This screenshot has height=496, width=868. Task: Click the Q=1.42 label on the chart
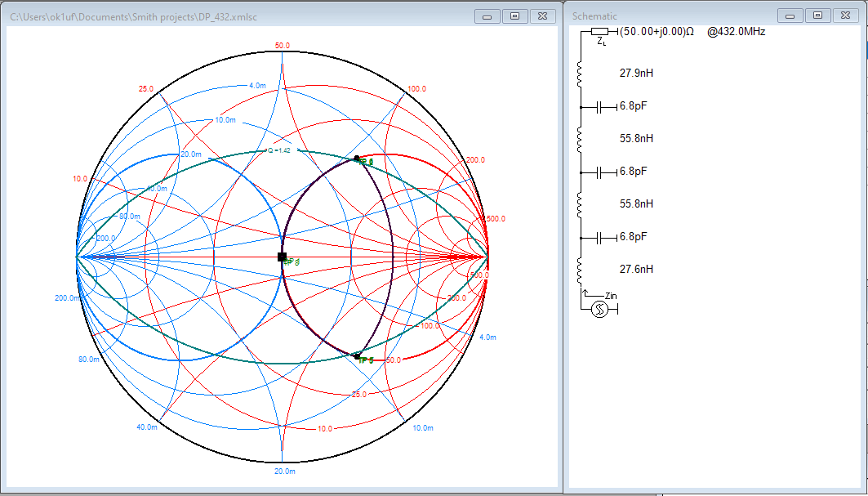point(279,150)
